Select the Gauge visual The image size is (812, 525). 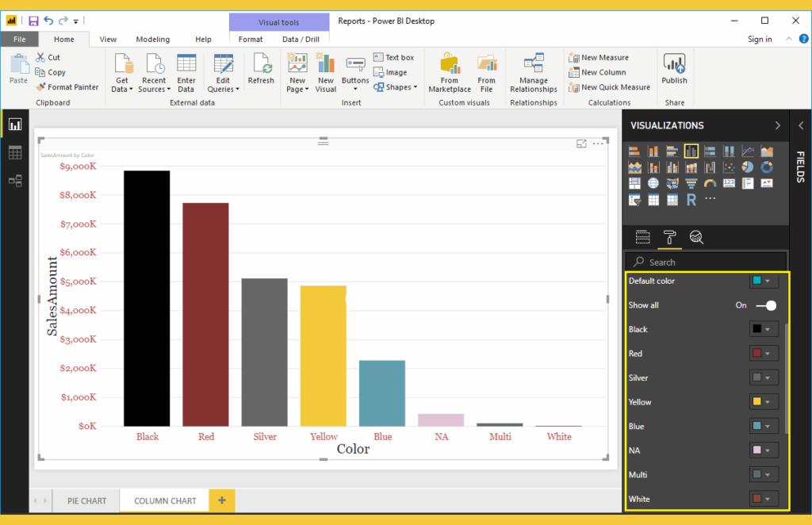click(x=710, y=183)
